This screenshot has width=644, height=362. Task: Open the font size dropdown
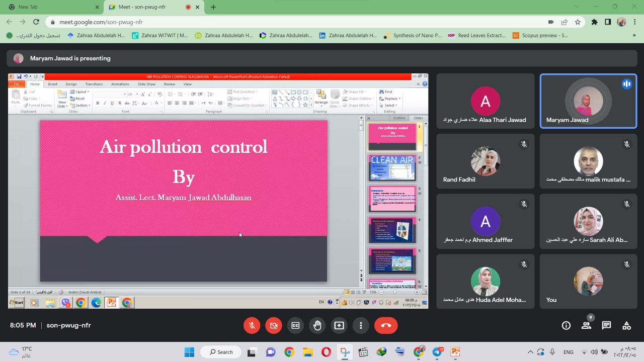click(x=136, y=95)
